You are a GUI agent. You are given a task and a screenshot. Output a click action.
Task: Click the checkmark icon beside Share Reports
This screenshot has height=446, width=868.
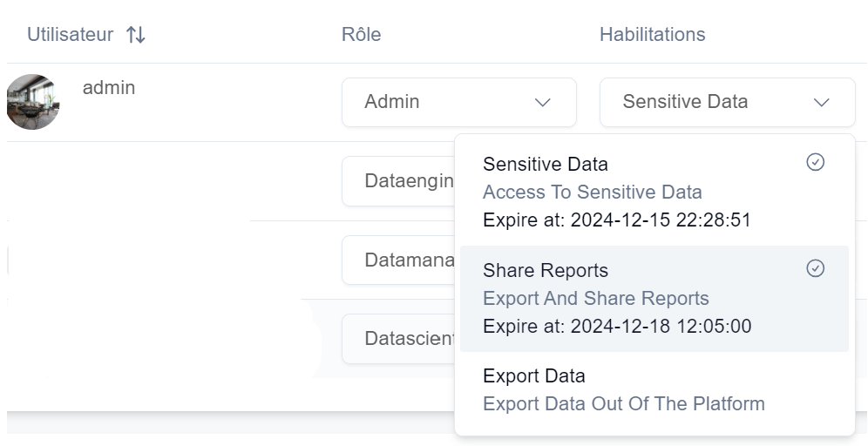(x=815, y=268)
